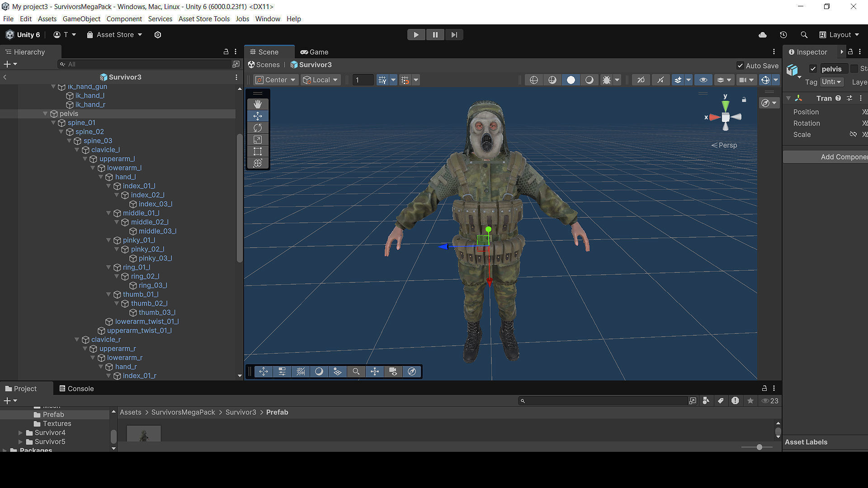868x488 pixels.
Task: Open Layout dropdown
Action: (x=839, y=35)
